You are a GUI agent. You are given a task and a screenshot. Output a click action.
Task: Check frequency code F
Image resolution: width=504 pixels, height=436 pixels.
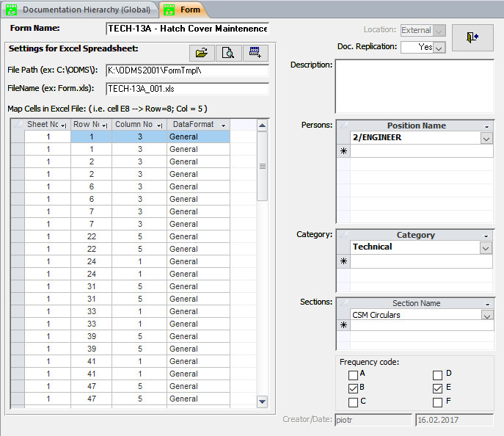coord(437,402)
